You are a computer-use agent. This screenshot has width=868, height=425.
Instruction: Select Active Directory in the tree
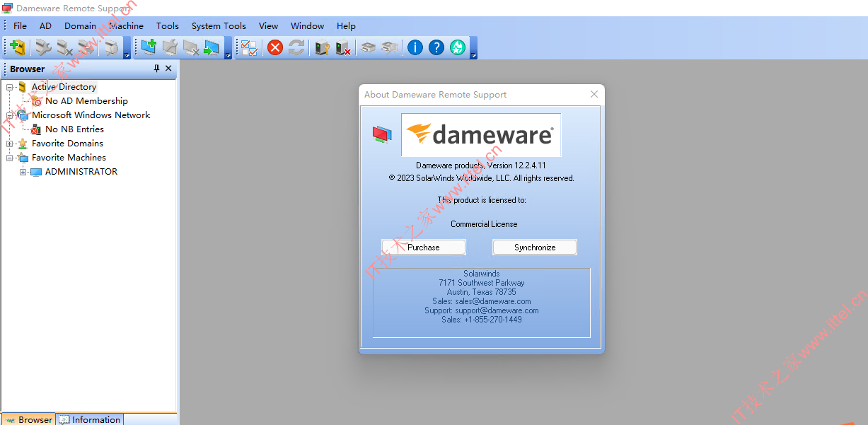(64, 87)
